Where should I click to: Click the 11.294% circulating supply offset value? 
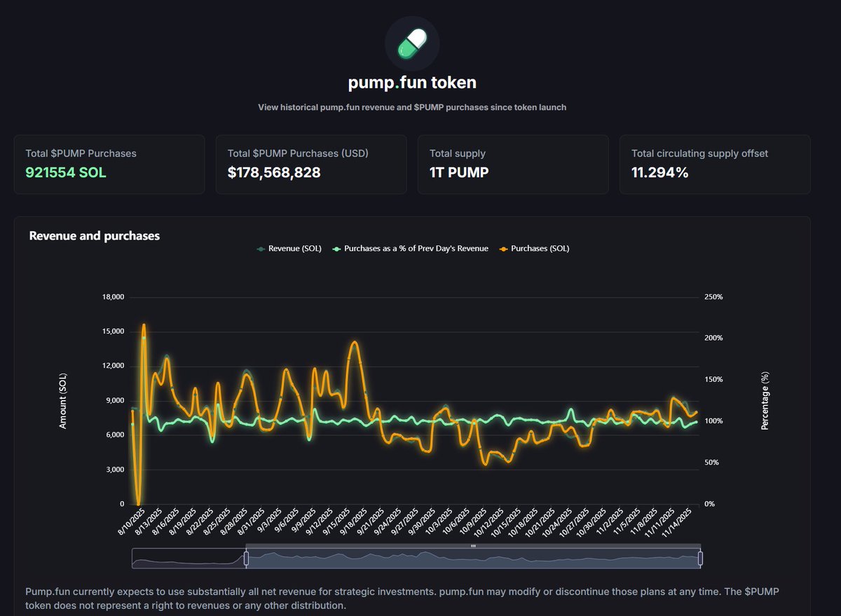tap(659, 172)
